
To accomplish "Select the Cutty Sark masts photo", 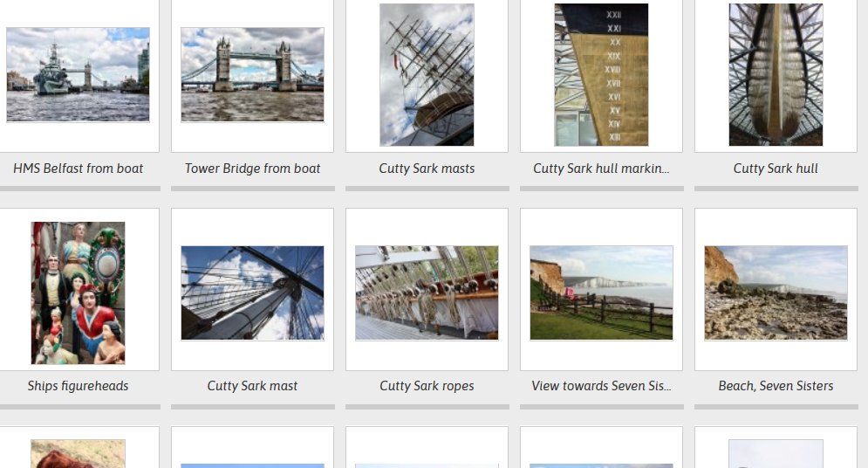I will 427,75.
